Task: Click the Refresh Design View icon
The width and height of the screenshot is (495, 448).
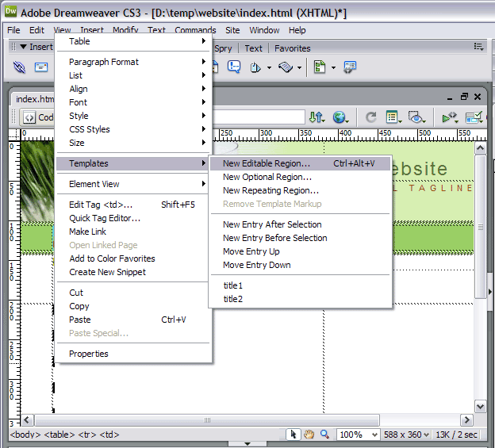Action: 370,117
